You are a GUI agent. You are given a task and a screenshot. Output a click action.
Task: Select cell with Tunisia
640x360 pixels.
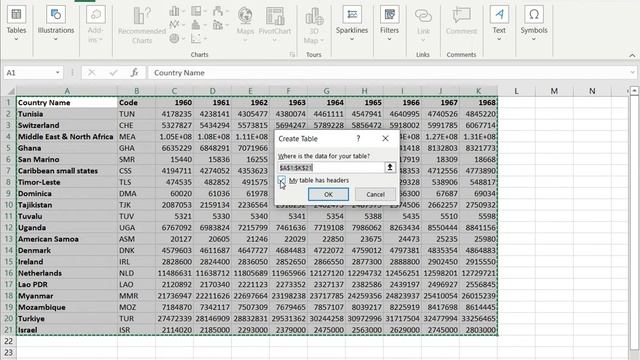(x=67, y=114)
